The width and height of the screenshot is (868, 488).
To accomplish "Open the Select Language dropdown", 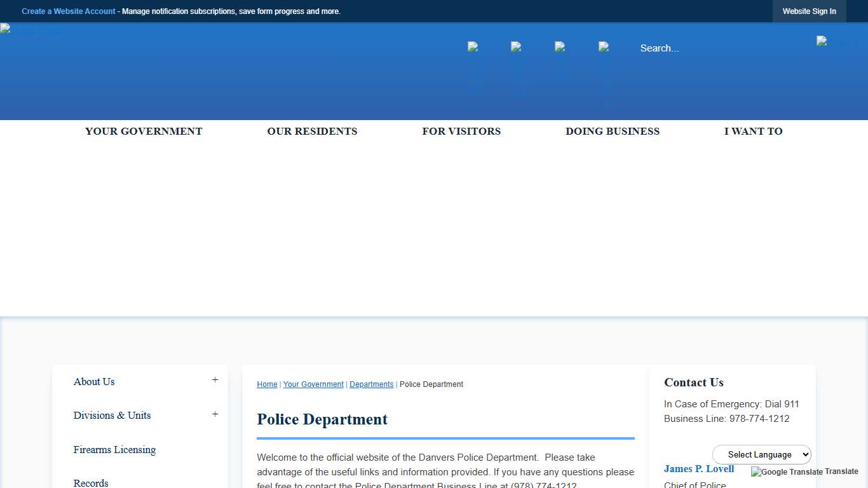I will (762, 454).
